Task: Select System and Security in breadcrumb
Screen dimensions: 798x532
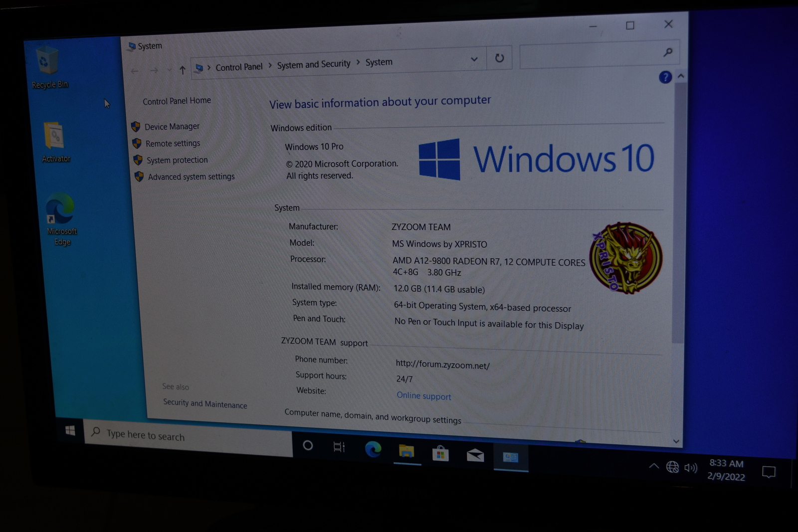Action: tap(314, 64)
